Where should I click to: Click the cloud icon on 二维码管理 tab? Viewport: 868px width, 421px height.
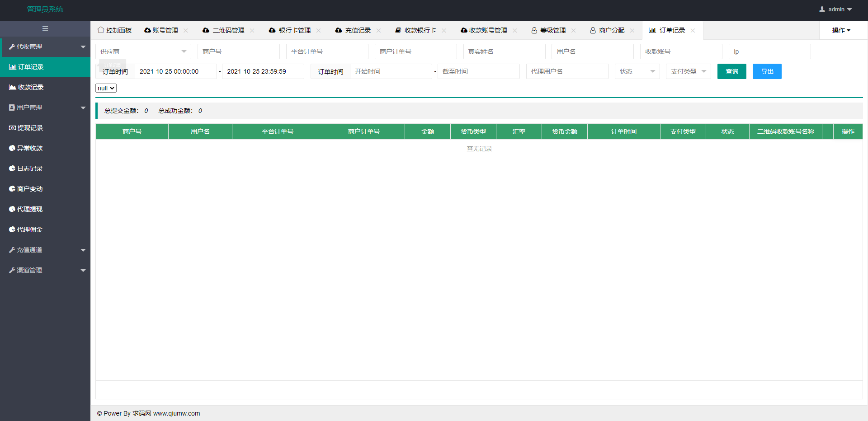point(206,30)
